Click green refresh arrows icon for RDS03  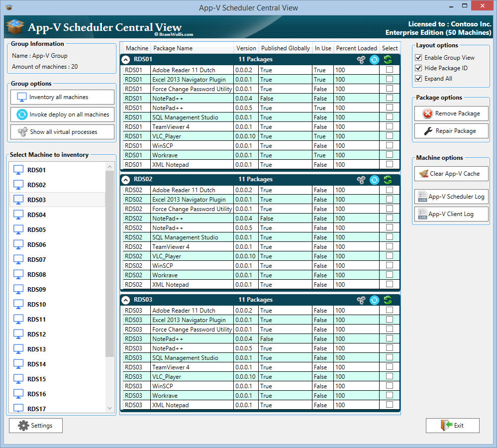pos(388,300)
